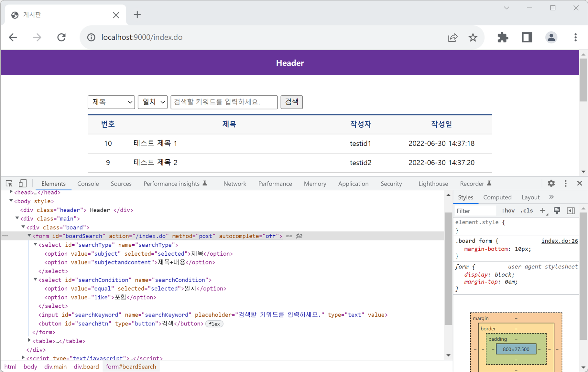Click the share page icon

pyautogui.click(x=452, y=37)
